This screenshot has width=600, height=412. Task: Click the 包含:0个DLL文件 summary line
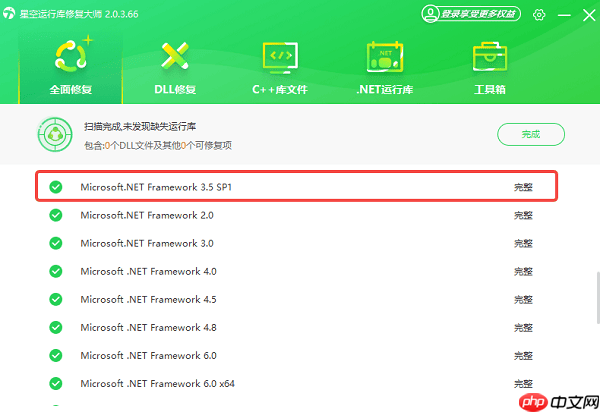158,145
